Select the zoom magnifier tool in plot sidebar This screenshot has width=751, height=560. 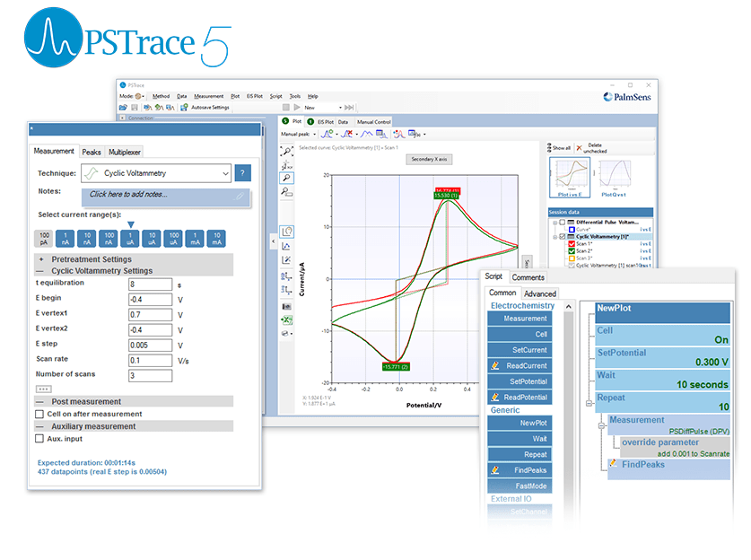286,179
